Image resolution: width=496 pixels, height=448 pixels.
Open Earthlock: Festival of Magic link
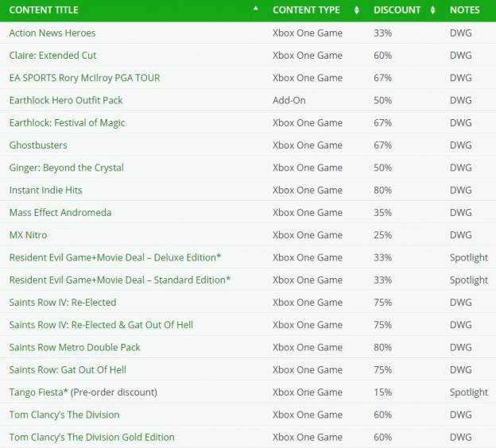pos(67,122)
